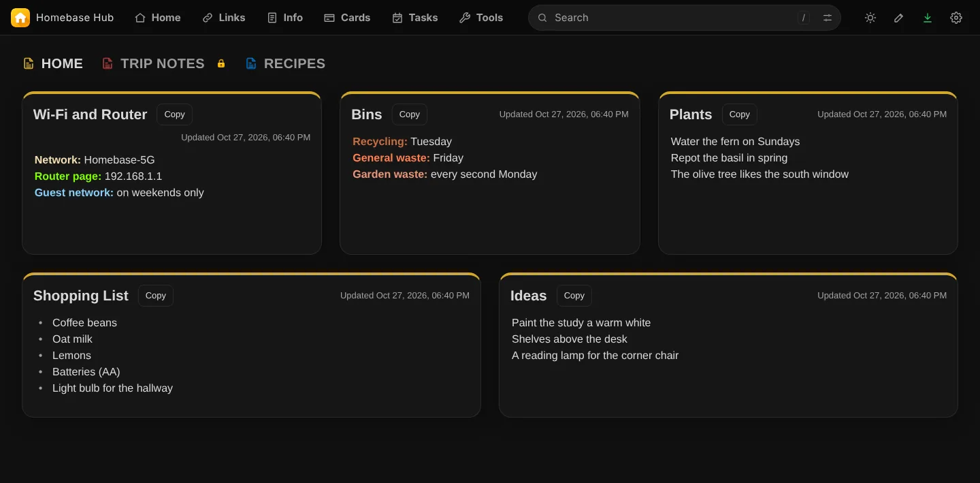980x483 pixels.
Task: Open the Cards nav item
Action: coord(347,18)
